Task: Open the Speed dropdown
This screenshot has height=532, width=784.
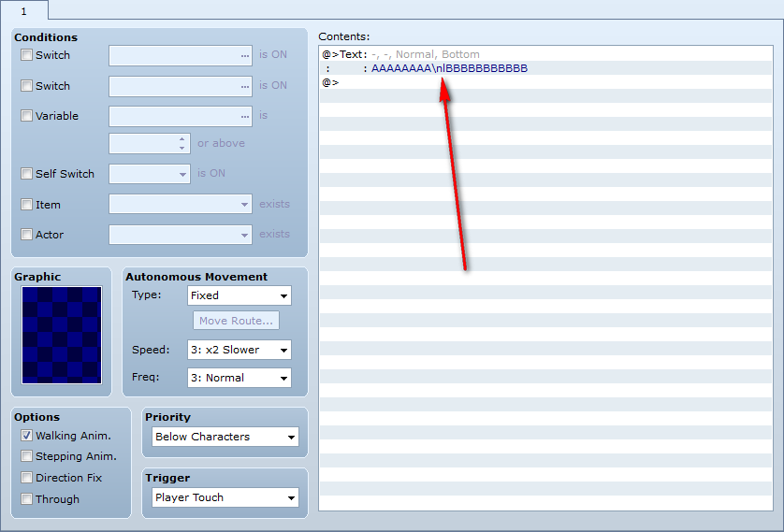Action: pyautogui.click(x=239, y=350)
